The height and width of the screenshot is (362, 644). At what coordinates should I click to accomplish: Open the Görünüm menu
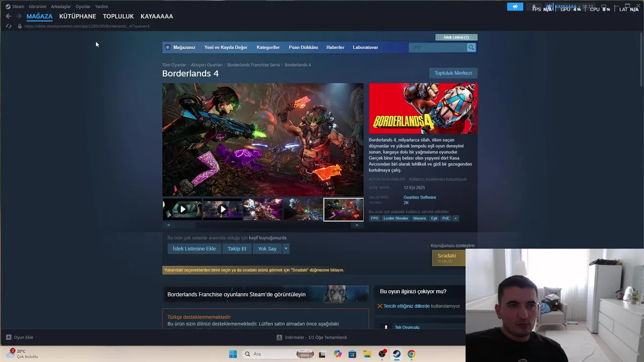click(x=37, y=7)
